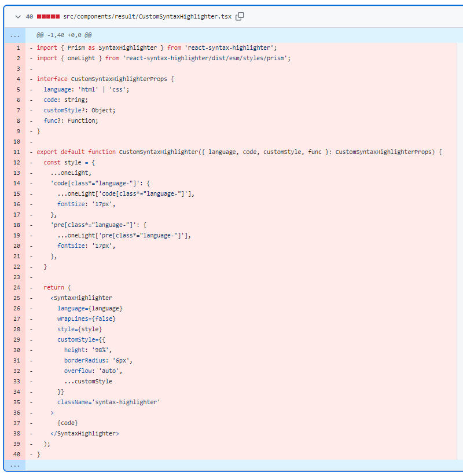Viewport: 463px width, 476px height.
Task: Click the 40 changed lines count
Action: (x=30, y=16)
